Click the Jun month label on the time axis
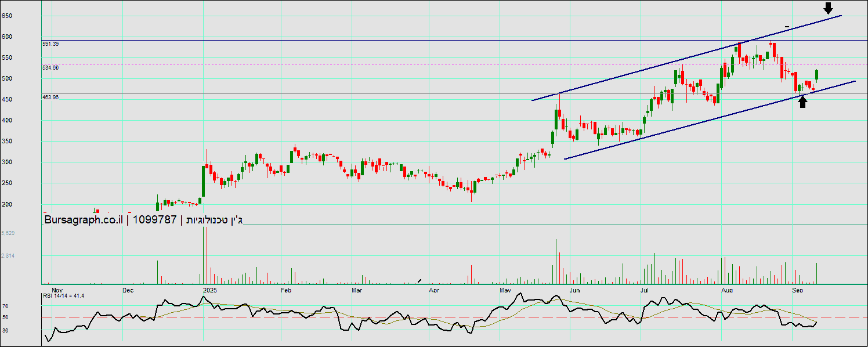 (574, 290)
